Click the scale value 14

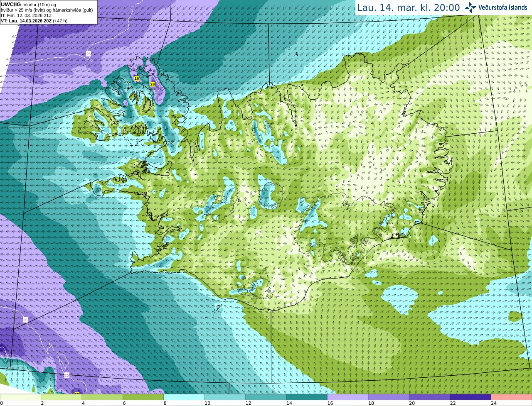289,403
